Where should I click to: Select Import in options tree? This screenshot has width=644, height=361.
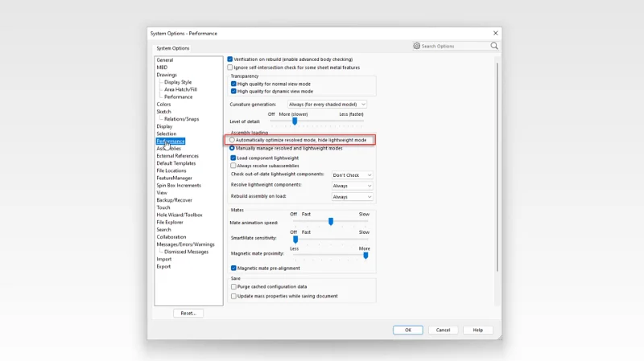pos(164,259)
